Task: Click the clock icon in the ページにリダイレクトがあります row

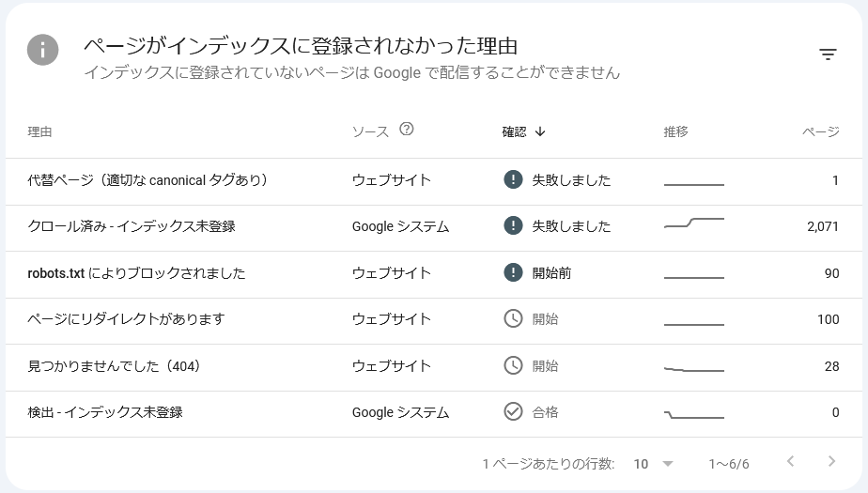Action: pyautogui.click(x=513, y=318)
